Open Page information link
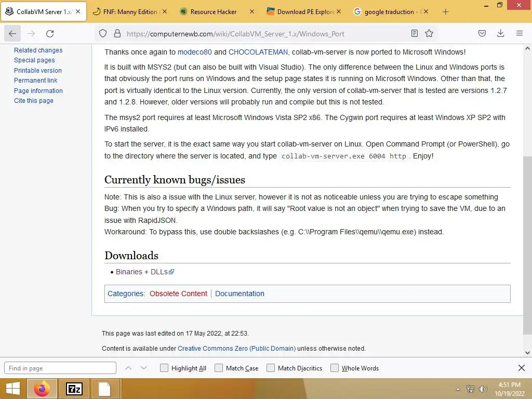Image resolution: width=532 pixels, height=399 pixels. pos(38,90)
